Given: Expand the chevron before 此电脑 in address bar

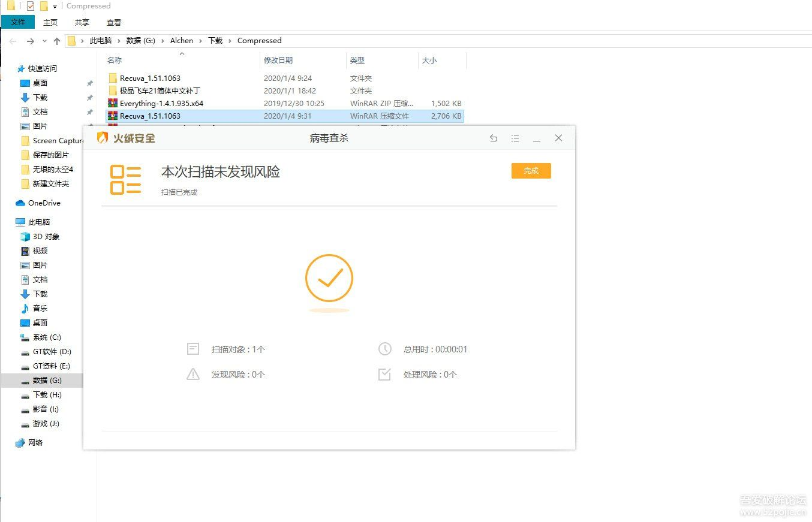Looking at the screenshot, I should pyautogui.click(x=83, y=41).
